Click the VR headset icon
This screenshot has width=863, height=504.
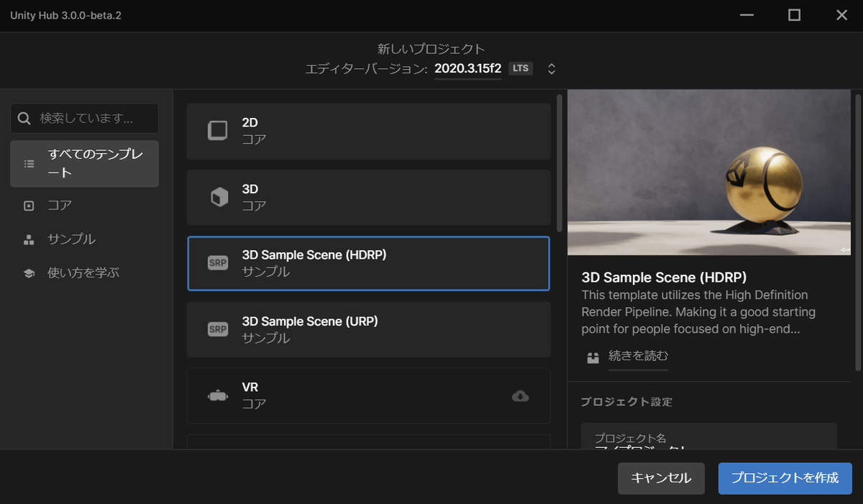point(217,395)
